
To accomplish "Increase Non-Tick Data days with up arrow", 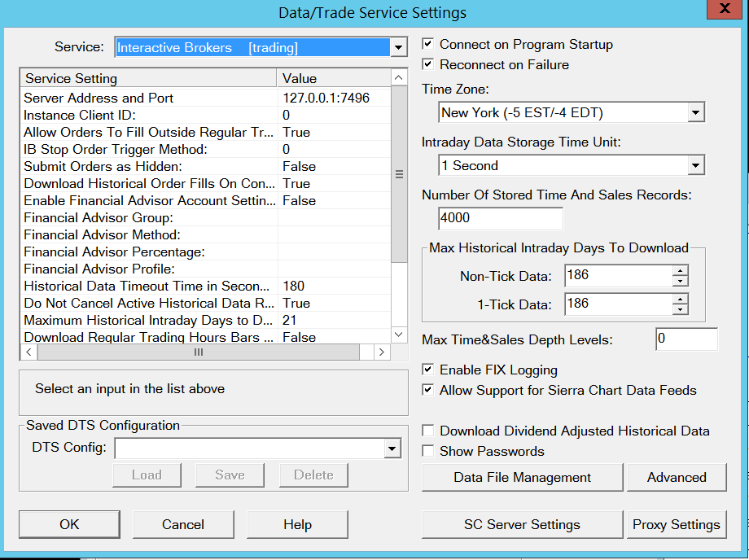I will pos(681,271).
